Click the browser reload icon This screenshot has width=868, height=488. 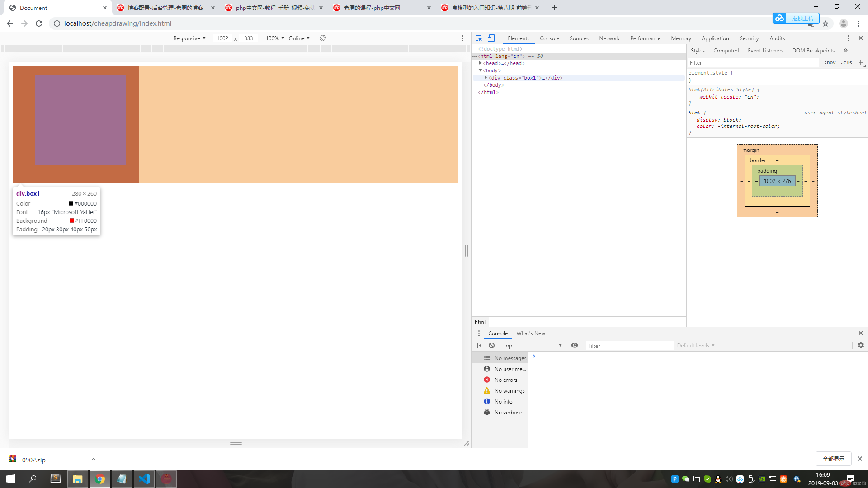point(39,23)
